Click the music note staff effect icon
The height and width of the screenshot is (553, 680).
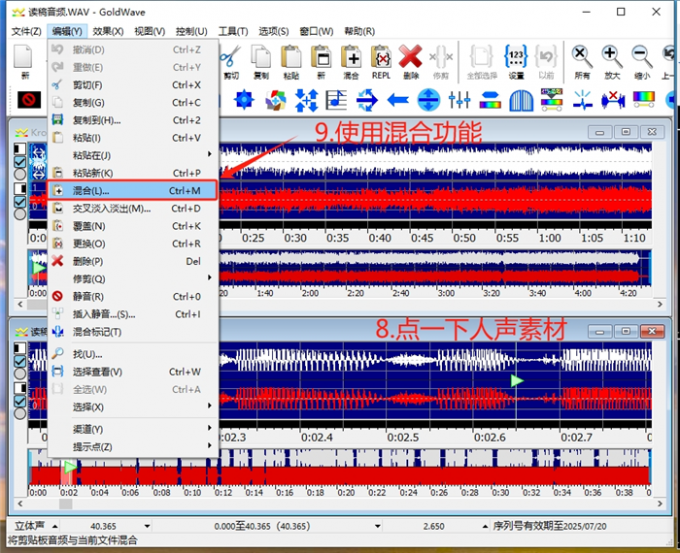[337, 100]
